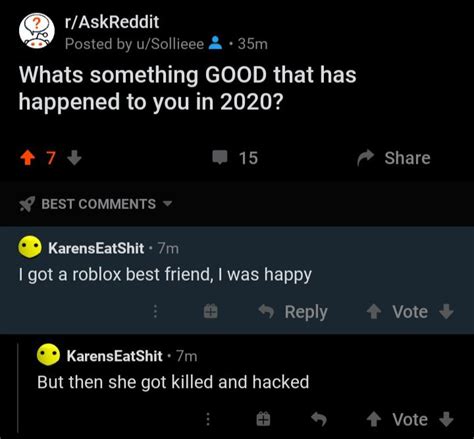This screenshot has height=439, width=474.
Task: Open the r/AskReddit subreddit avatar
Action: point(37,31)
